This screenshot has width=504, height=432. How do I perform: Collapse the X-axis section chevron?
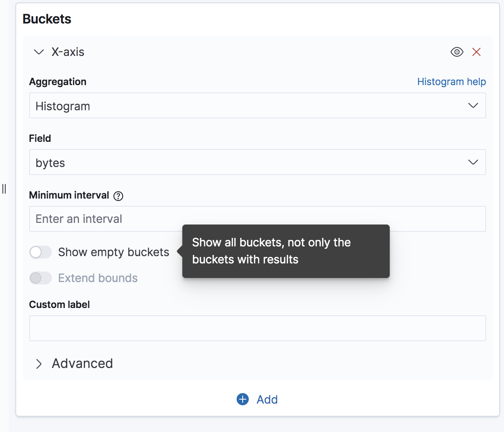(x=39, y=52)
